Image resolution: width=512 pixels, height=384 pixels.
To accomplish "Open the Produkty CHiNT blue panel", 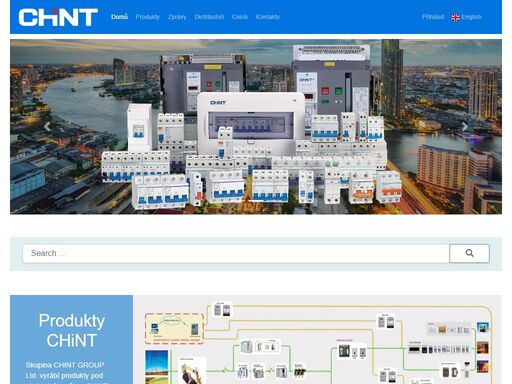I will 72,339.
